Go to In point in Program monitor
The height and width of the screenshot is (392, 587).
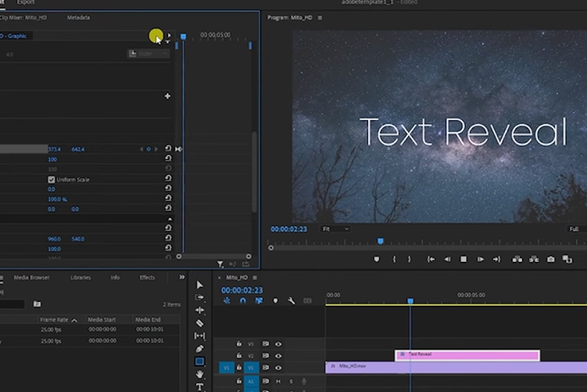[431, 259]
